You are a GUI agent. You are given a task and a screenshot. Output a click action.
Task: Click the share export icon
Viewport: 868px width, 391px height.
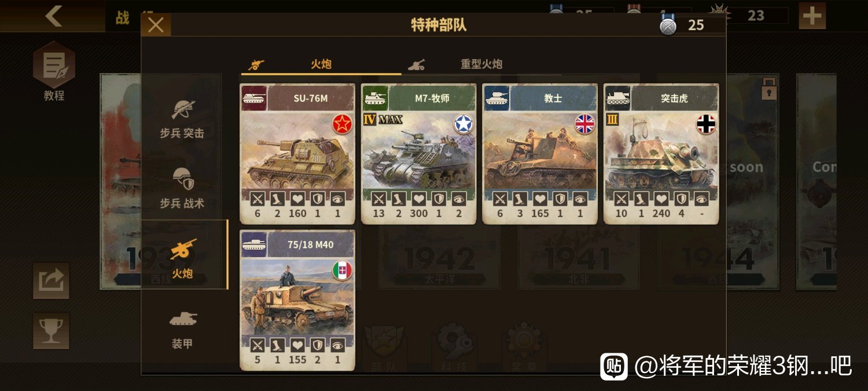tap(51, 281)
